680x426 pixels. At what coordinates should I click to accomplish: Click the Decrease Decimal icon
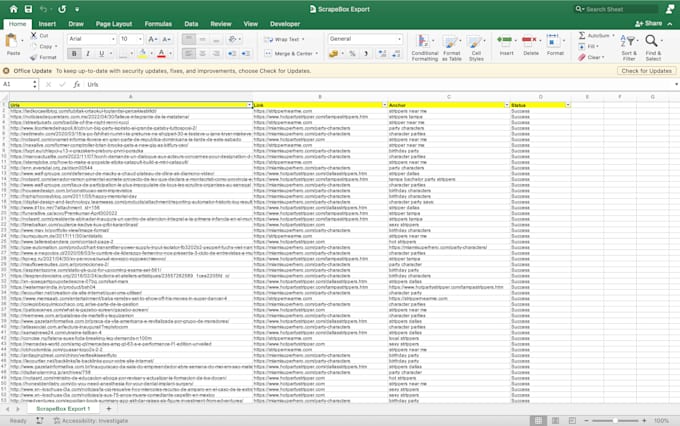(x=396, y=53)
